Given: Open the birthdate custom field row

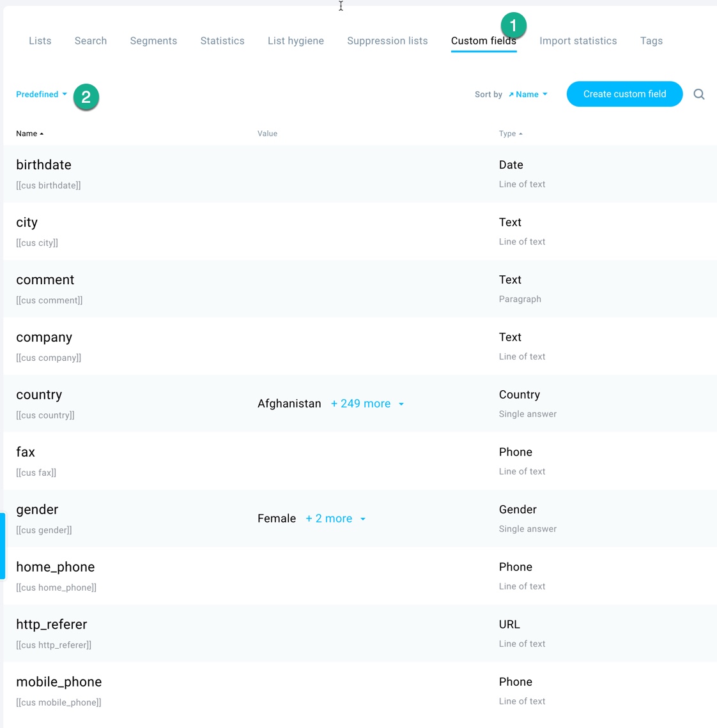Looking at the screenshot, I should coord(360,174).
